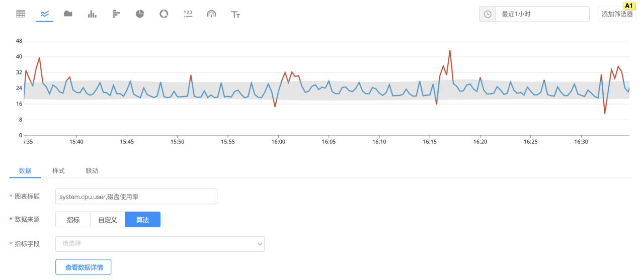The height and width of the screenshot is (280, 644).
Task: Click the 添加筛选器 button
Action: [x=617, y=14]
